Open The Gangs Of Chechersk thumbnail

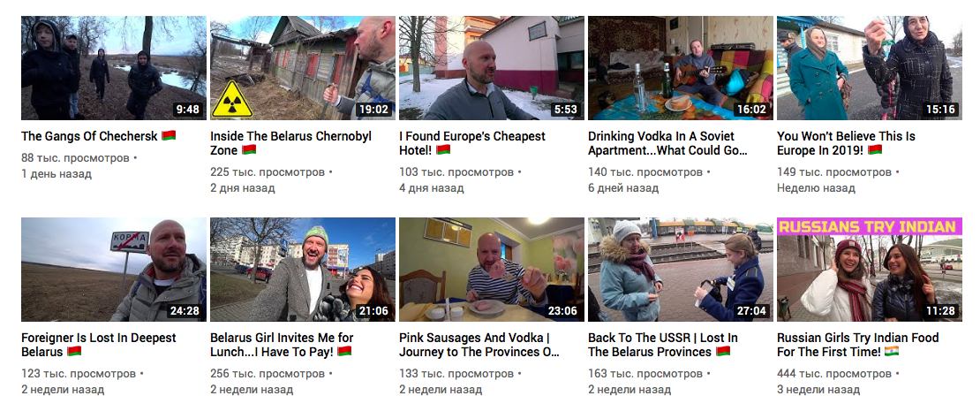click(114, 67)
